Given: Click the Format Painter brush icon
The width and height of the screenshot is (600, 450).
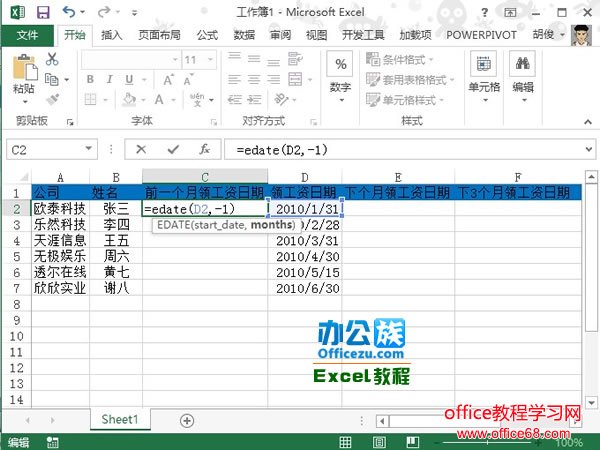Looking at the screenshot, I should click(x=52, y=99).
